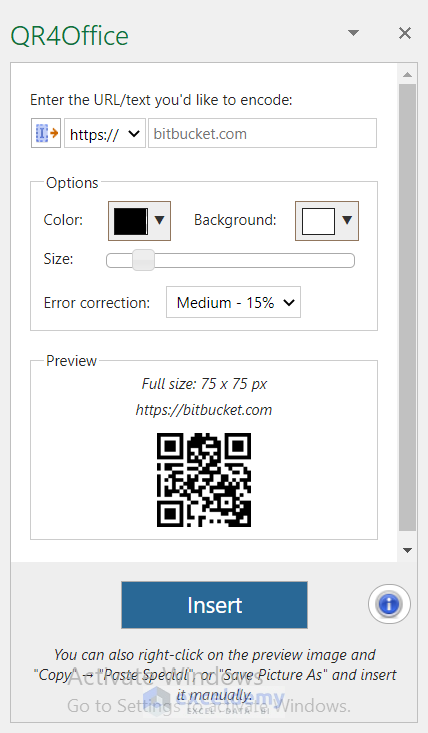Expand the Color picker arrow
Viewport: 428px width, 733px height.
click(159, 220)
